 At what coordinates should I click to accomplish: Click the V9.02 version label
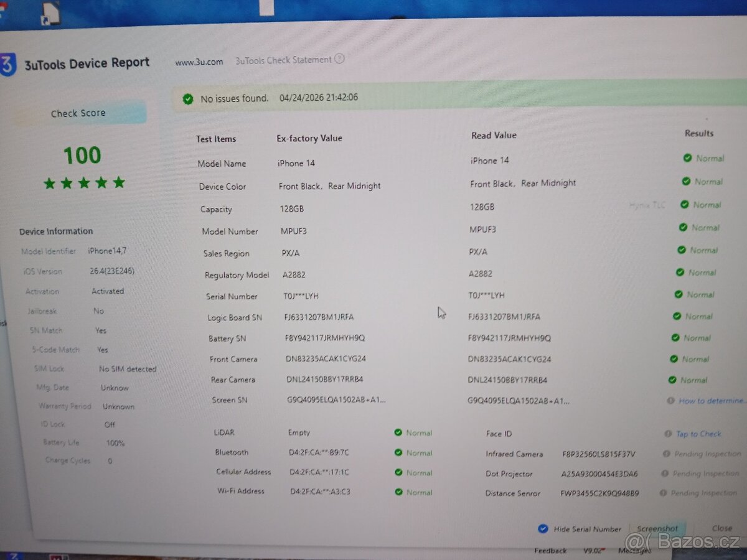click(x=593, y=550)
